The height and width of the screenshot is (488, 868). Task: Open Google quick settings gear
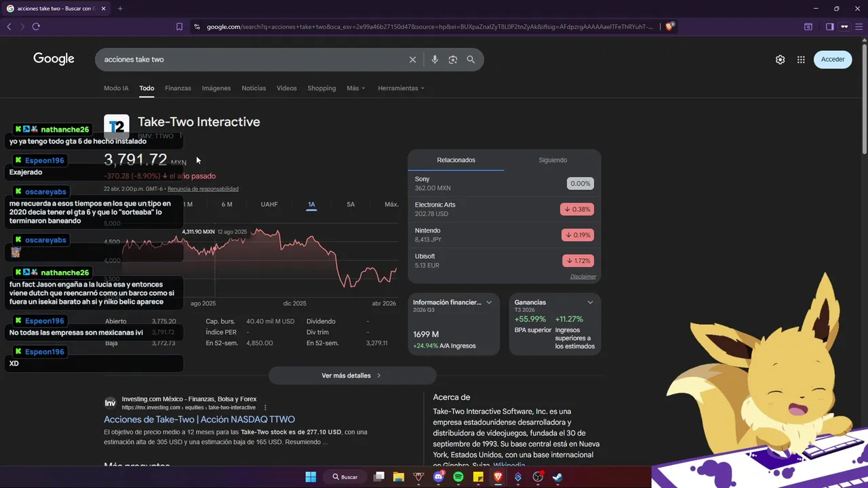click(x=780, y=60)
